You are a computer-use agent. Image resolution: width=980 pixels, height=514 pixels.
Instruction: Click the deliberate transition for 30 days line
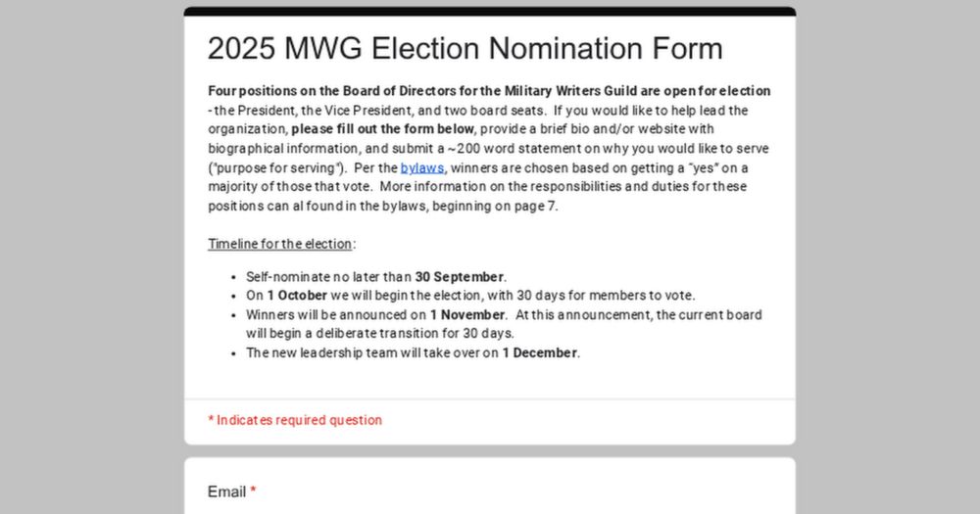(392, 334)
